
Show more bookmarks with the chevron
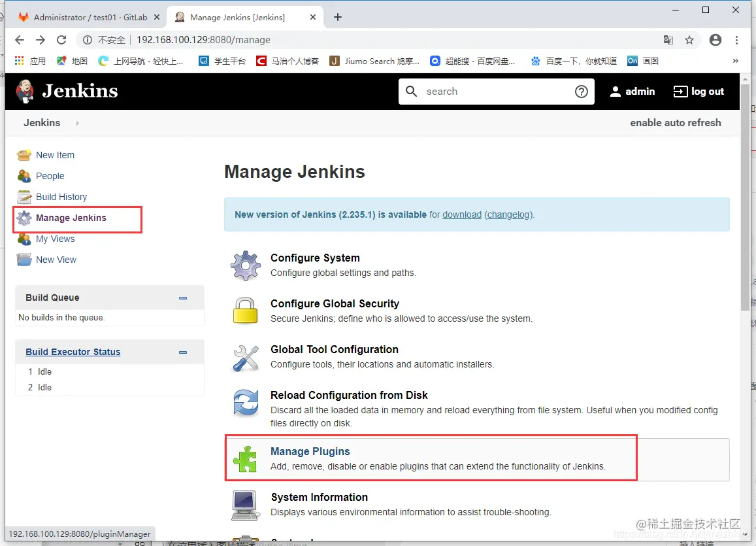(735, 61)
